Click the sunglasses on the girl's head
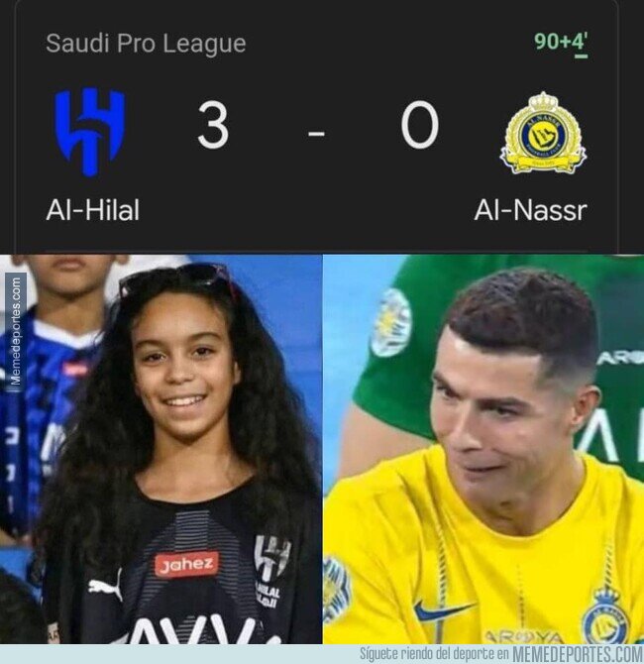This screenshot has width=644, height=664. click(175, 277)
